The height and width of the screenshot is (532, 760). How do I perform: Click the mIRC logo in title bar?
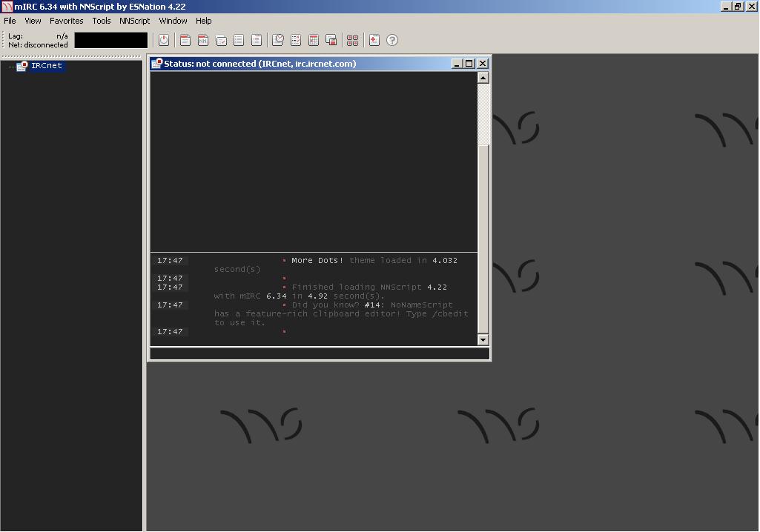click(x=7, y=7)
